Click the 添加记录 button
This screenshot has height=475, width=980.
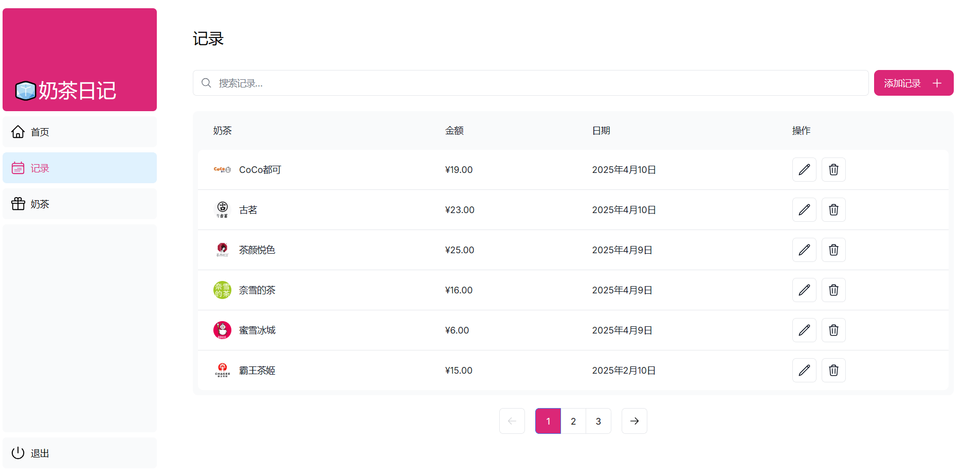coord(914,83)
